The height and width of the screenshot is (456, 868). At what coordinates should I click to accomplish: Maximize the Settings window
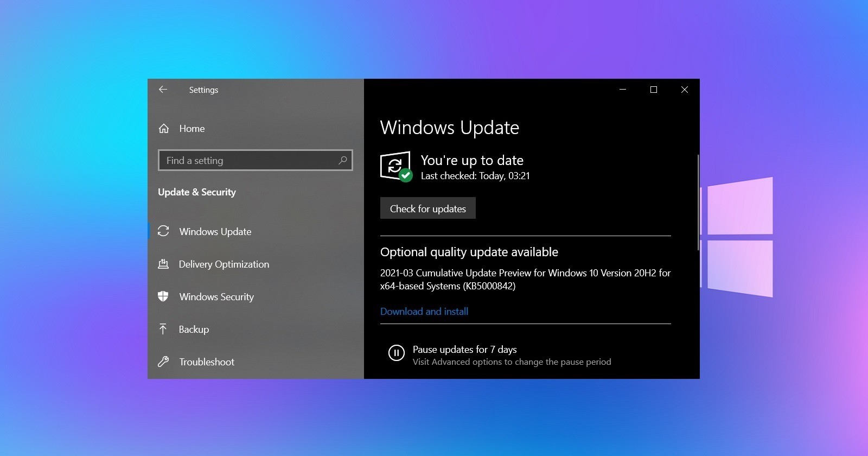point(654,90)
